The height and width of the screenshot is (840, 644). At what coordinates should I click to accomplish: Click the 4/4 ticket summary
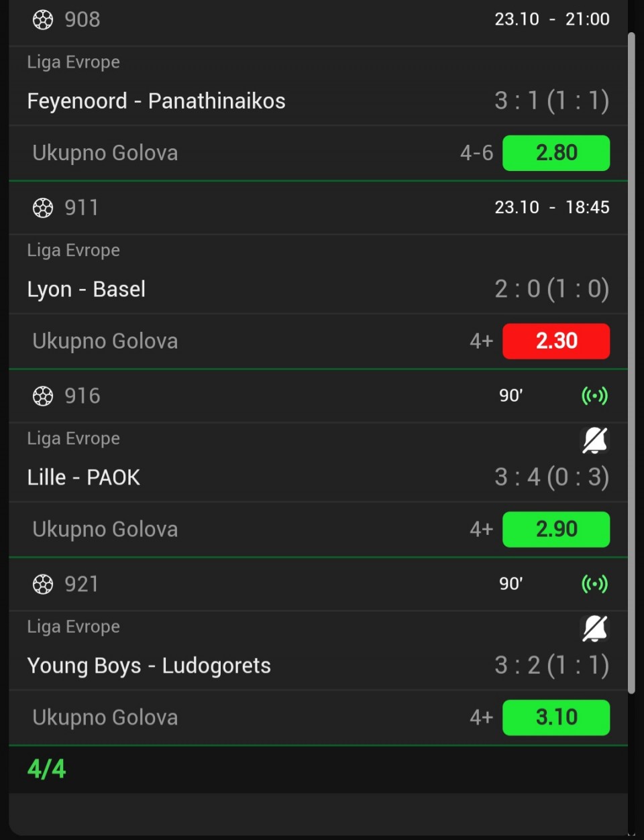[47, 770]
